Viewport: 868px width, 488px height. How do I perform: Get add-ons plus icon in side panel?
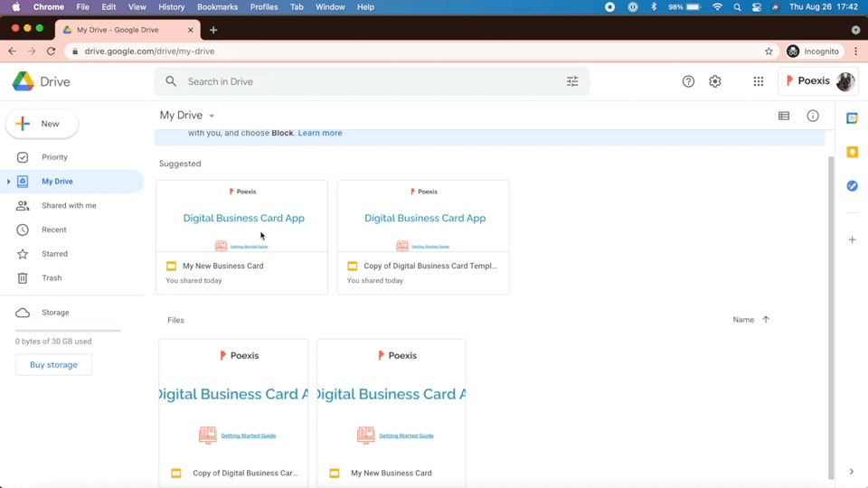(852, 239)
